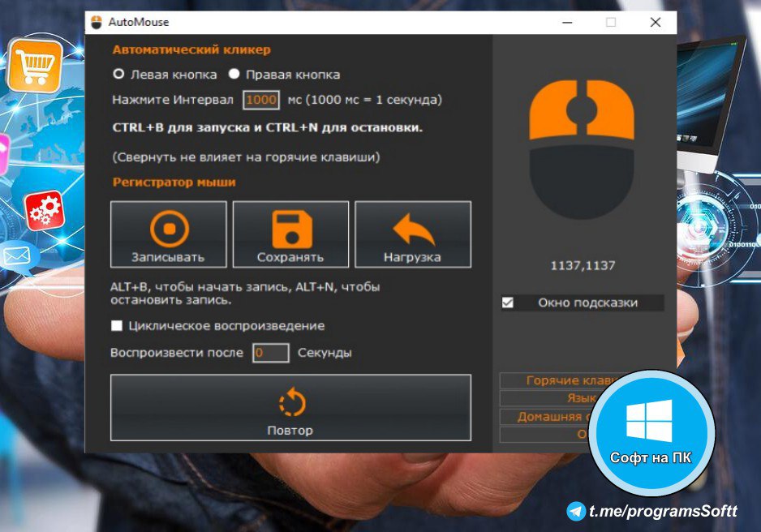This screenshot has height=532, width=761.
Task: Uncheck the Окно подсказки checkbox
Action: coord(508,302)
